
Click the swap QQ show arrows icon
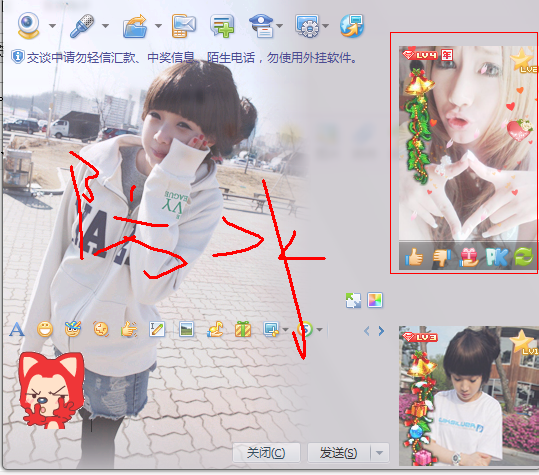(x=353, y=300)
